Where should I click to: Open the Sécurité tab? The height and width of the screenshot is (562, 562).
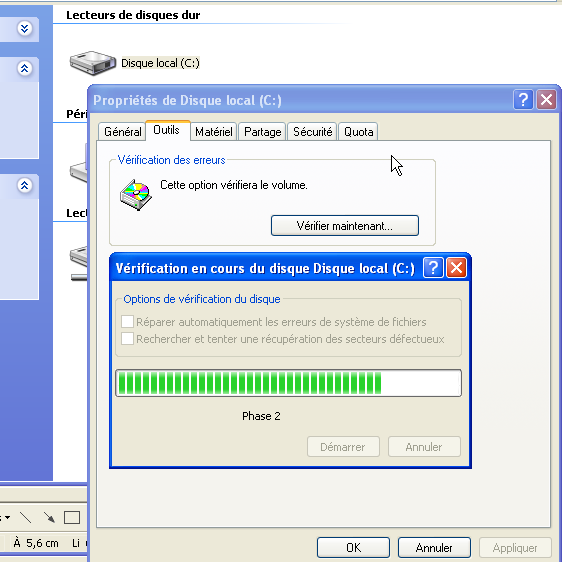[x=312, y=132]
